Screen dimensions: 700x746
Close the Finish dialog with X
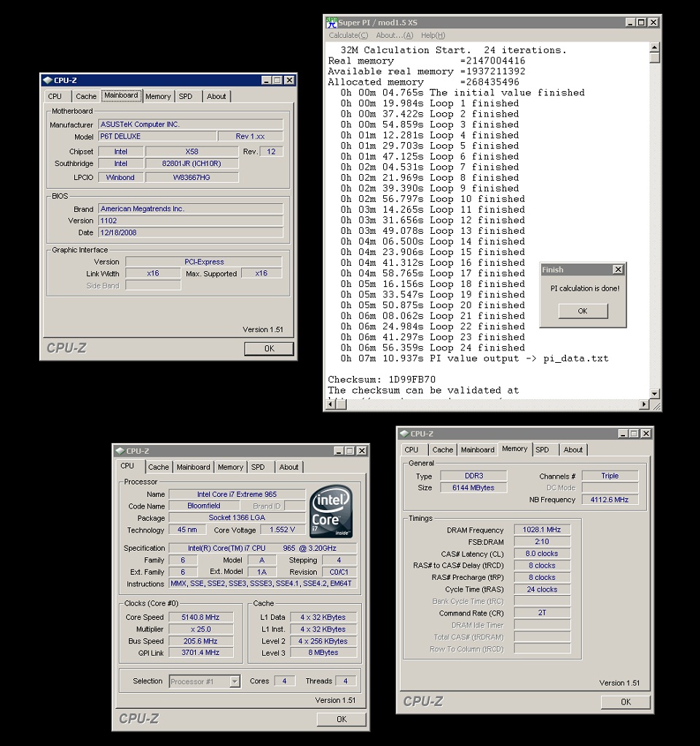(618, 270)
